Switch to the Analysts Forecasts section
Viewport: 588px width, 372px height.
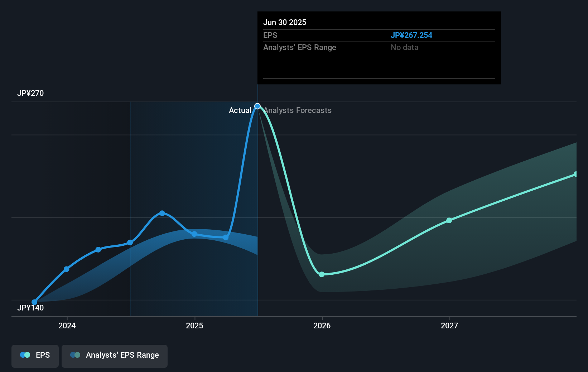(x=298, y=111)
